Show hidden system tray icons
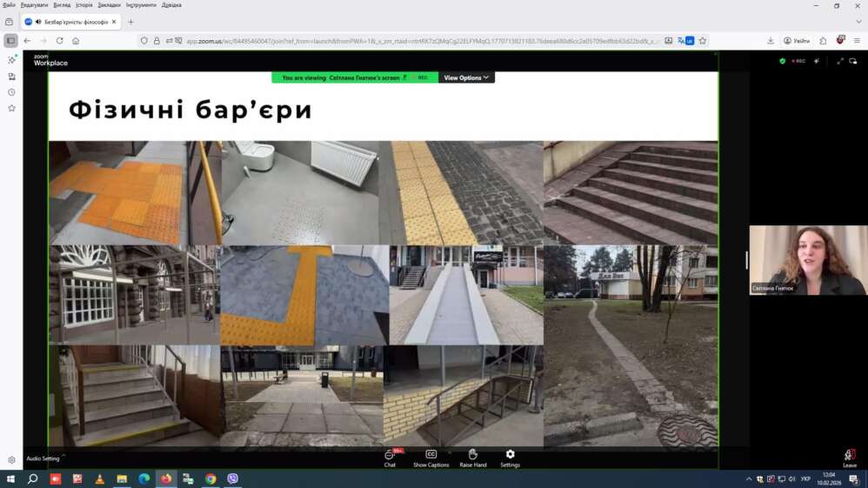The height and width of the screenshot is (488, 868). 748,479
